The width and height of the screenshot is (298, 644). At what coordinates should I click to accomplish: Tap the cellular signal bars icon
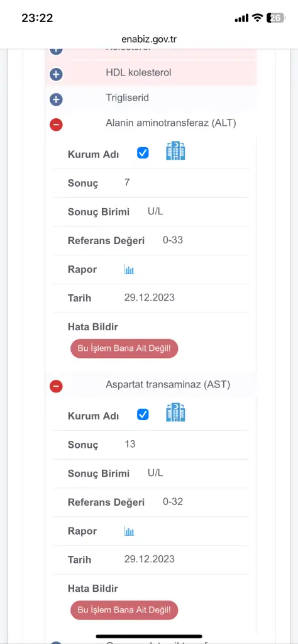242,18
